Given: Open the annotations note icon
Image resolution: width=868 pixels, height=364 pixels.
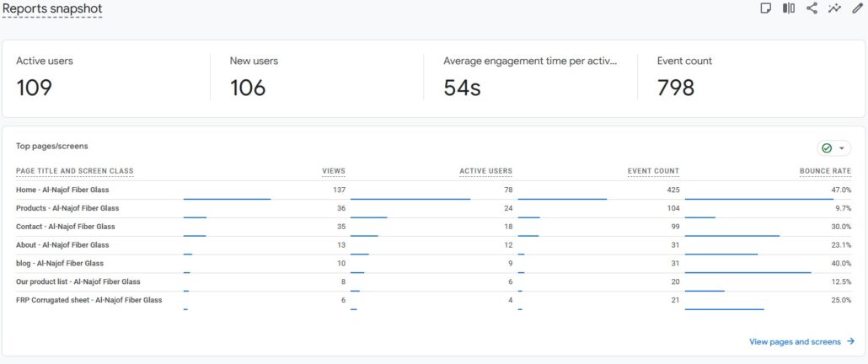Looking at the screenshot, I should (x=766, y=8).
